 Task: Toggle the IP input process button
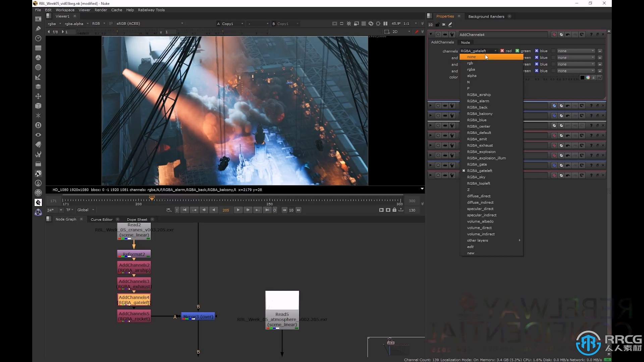111,23
